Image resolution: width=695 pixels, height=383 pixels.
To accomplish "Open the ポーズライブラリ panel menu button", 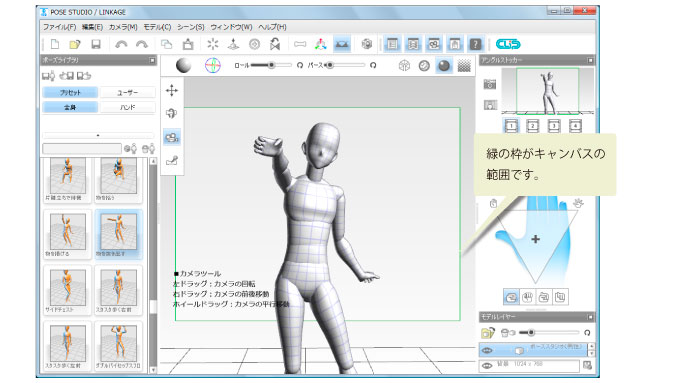I will (x=152, y=60).
